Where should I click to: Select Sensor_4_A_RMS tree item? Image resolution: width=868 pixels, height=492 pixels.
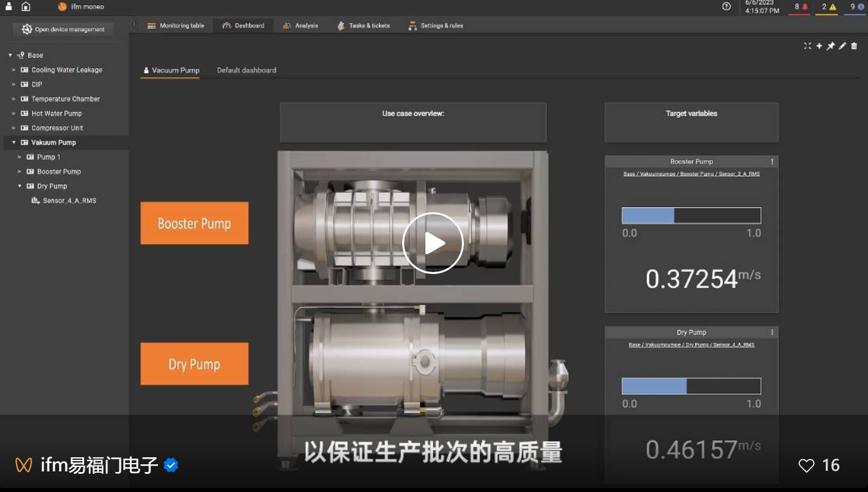(x=69, y=201)
